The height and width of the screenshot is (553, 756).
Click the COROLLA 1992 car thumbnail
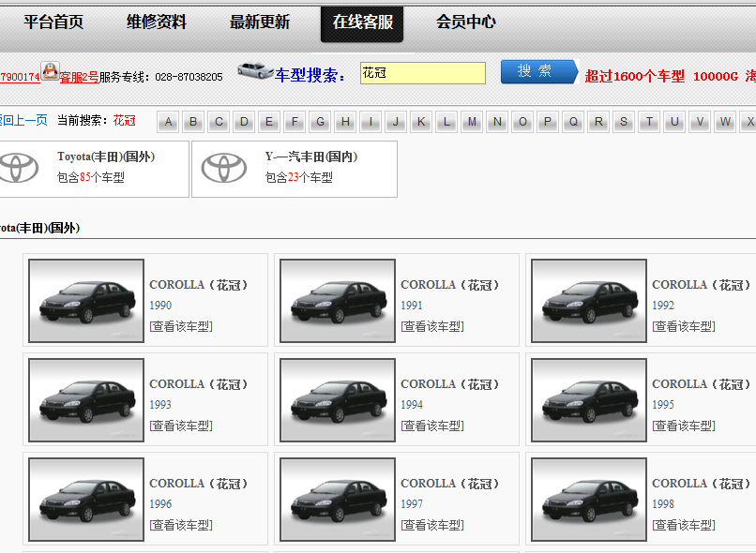coord(589,301)
